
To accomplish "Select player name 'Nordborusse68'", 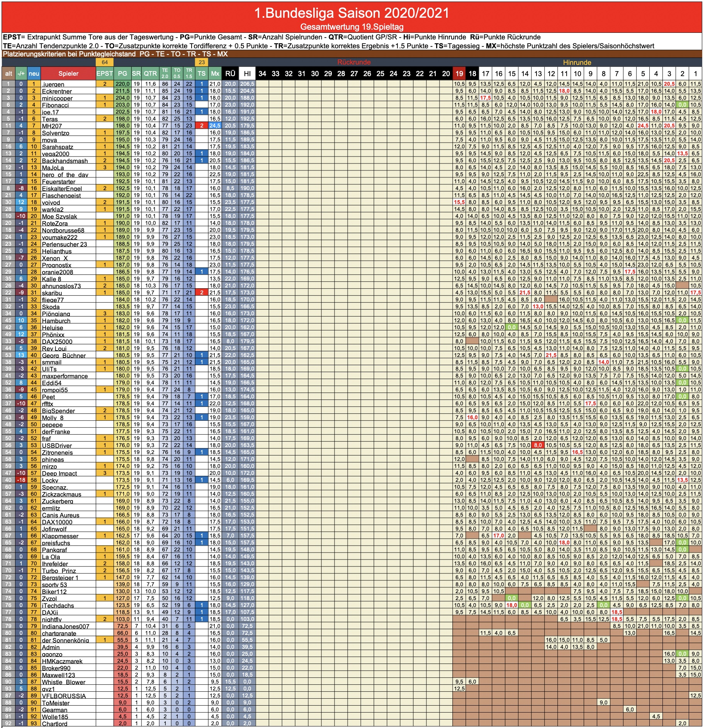I will click(x=63, y=230).
